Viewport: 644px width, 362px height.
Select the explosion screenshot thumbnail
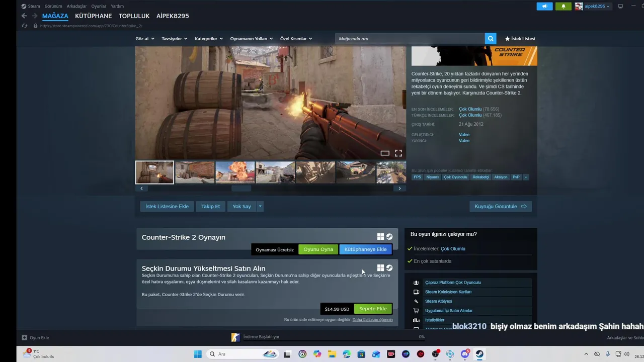point(235,172)
